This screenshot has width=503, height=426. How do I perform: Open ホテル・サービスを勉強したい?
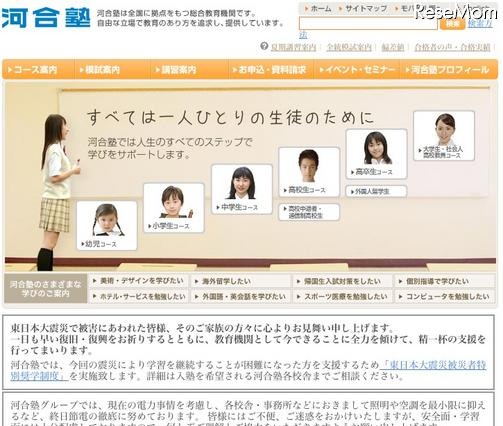pos(138,296)
